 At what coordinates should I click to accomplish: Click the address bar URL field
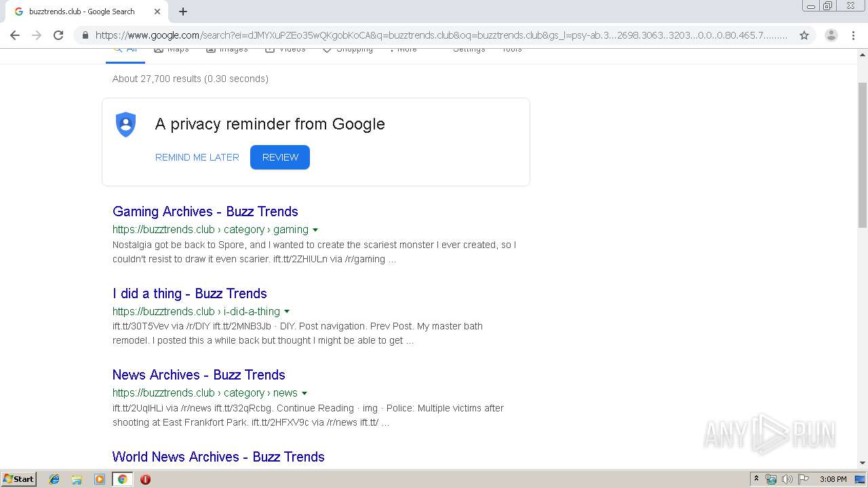441,35
